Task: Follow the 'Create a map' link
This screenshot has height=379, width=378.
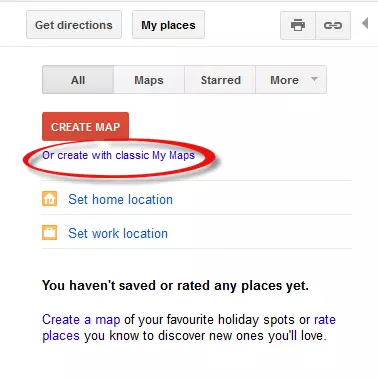Action: click(x=81, y=319)
